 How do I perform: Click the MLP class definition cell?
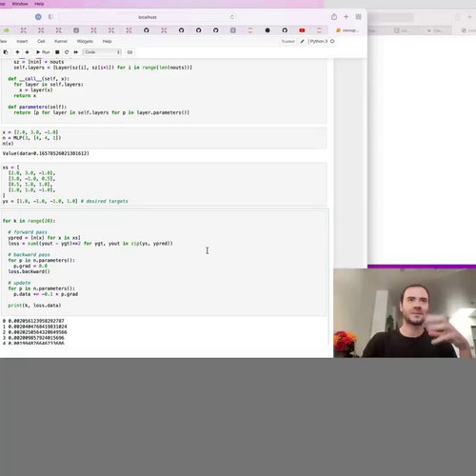point(164,90)
